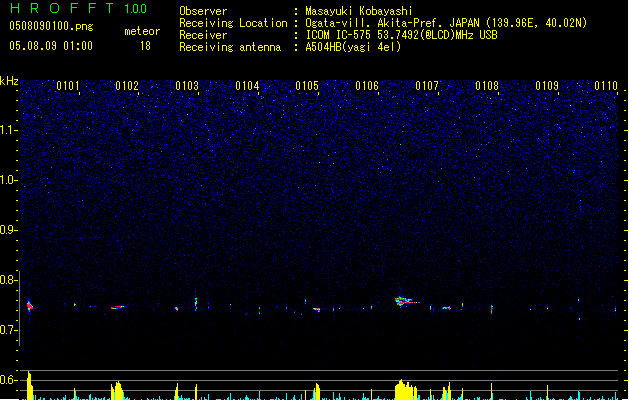Click the 0.9 kHz axis label
The width and height of the screenshot is (629, 400).
coord(8,230)
